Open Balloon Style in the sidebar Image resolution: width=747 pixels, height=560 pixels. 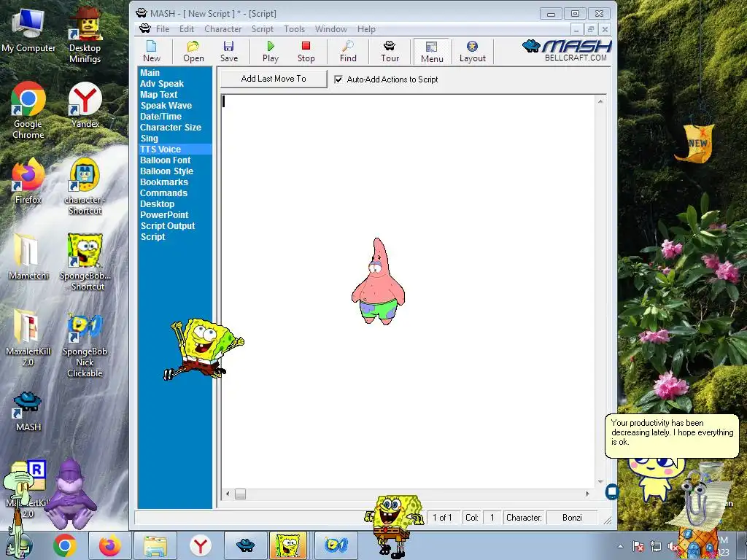[x=166, y=171]
